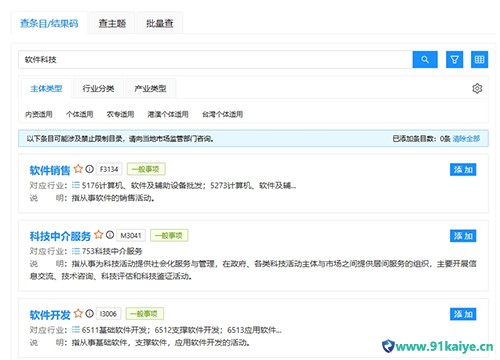The width and height of the screenshot is (500, 360).
Task: Show info icon for 软件销售
Action: click(89, 169)
